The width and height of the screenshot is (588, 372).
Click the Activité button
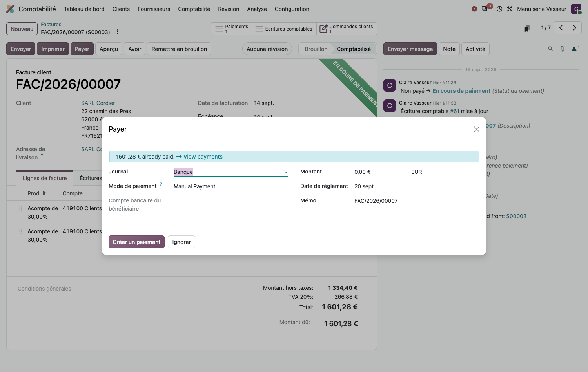475,49
